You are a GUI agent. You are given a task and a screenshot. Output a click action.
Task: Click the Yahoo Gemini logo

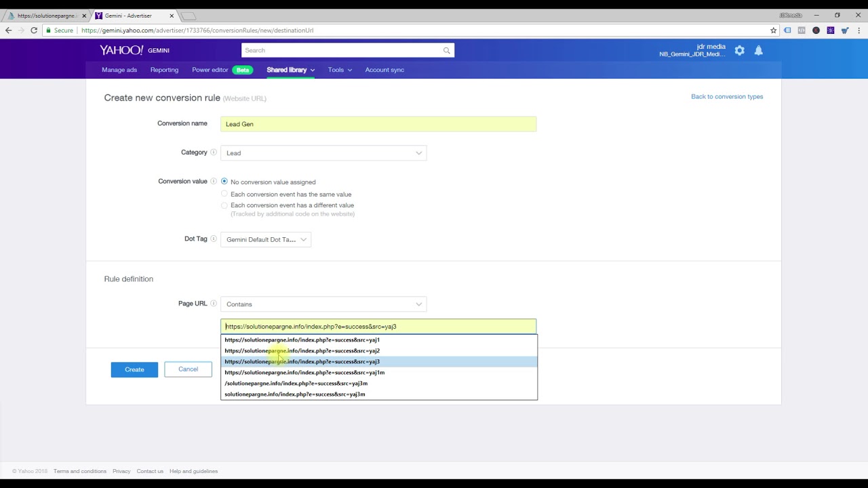[x=134, y=50]
